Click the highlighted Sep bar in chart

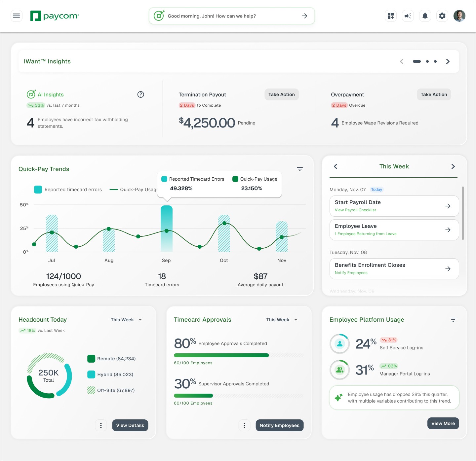click(167, 229)
